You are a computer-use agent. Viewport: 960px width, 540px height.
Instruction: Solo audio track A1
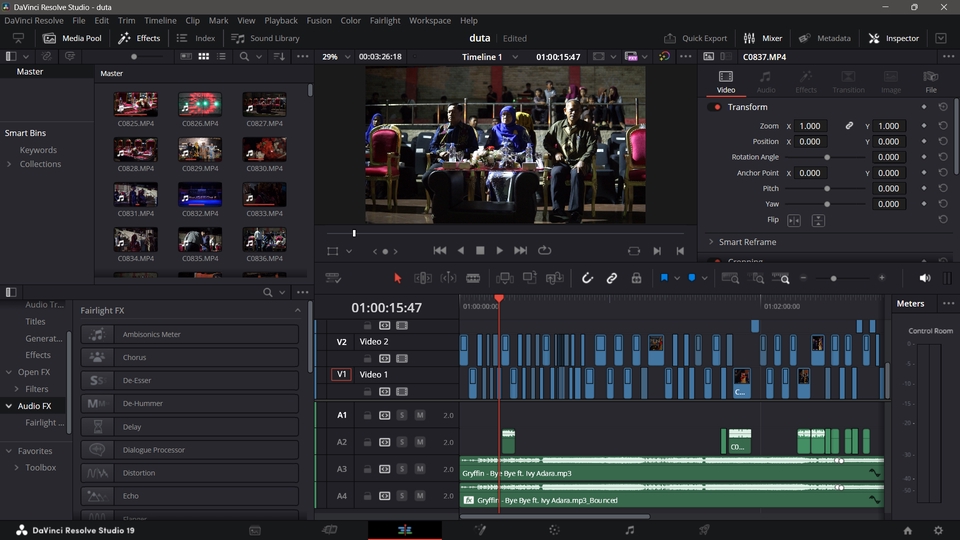tap(402, 415)
